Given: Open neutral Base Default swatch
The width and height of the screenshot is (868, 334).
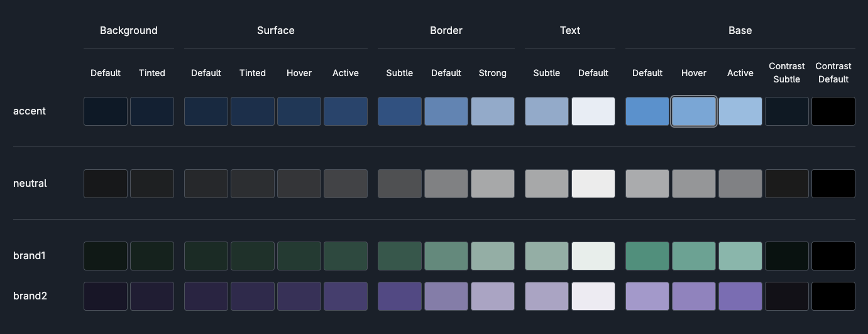Looking at the screenshot, I should [x=647, y=184].
